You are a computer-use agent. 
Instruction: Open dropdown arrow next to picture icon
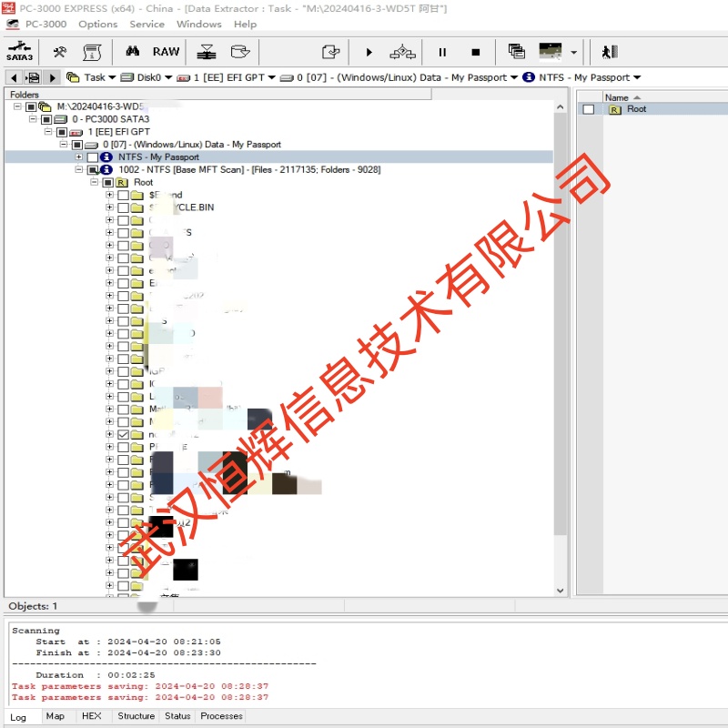click(574, 52)
